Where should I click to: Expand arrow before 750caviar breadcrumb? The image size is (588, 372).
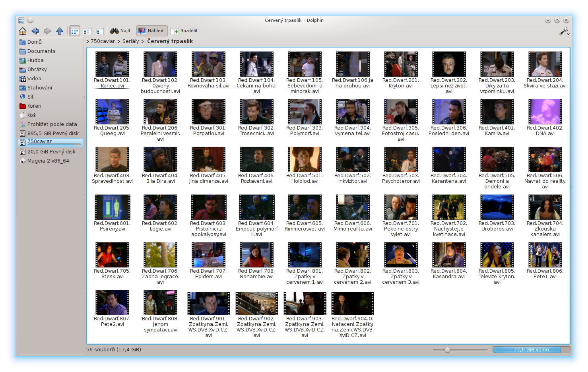tap(88, 41)
